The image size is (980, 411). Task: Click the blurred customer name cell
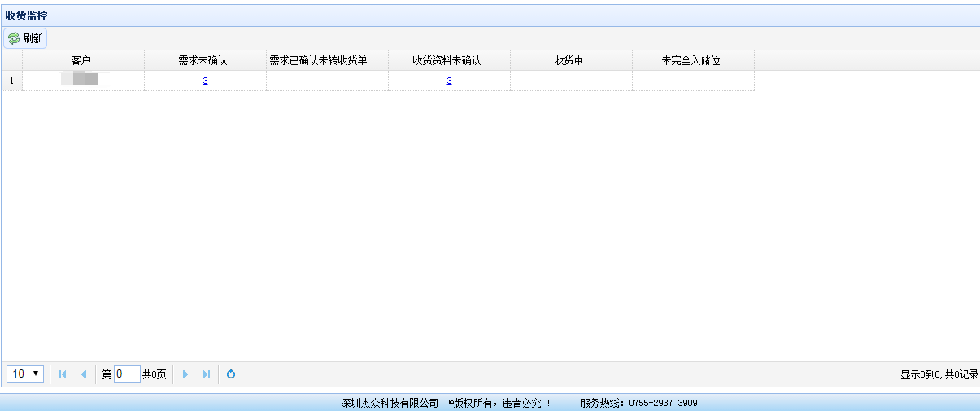[83, 80]
